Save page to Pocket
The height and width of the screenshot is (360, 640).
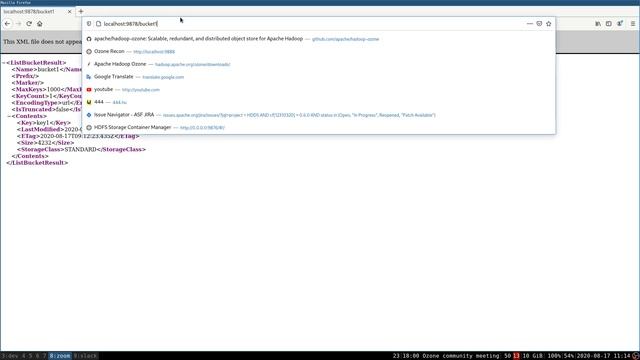pos(539,24)
